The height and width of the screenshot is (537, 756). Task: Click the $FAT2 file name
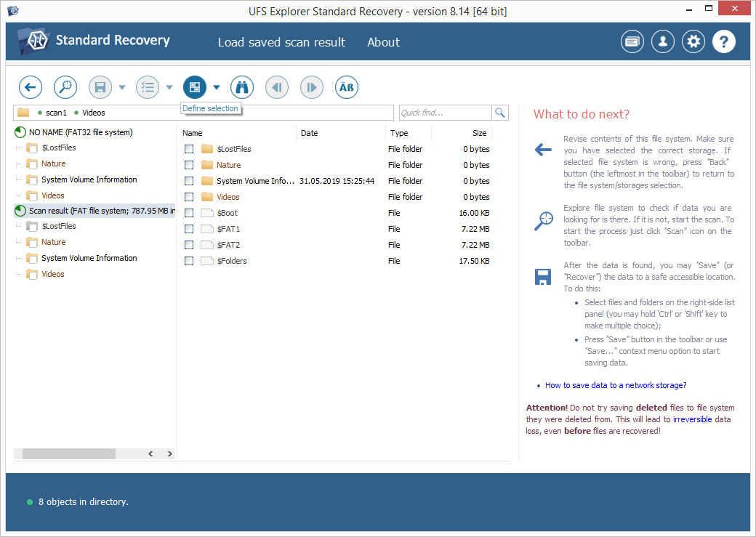[x=228, y=245]
